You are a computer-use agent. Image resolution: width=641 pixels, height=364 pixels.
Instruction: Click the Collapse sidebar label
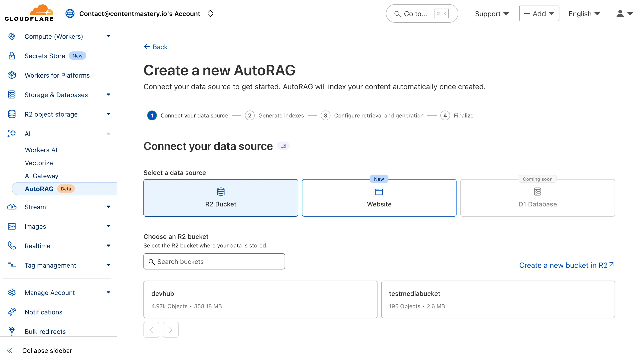(47, 351)
